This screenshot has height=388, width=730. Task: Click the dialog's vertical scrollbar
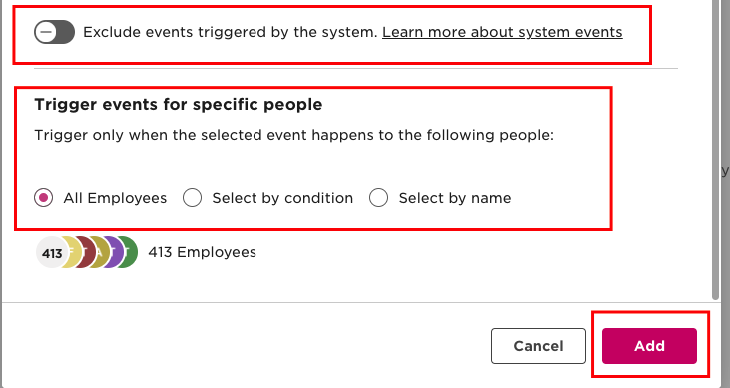pos(716,149)
